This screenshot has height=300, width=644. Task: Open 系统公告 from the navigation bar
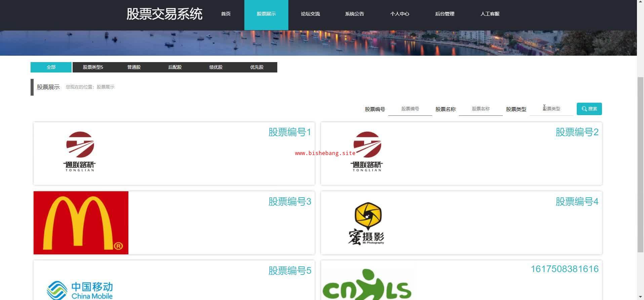tap(354, 14)
